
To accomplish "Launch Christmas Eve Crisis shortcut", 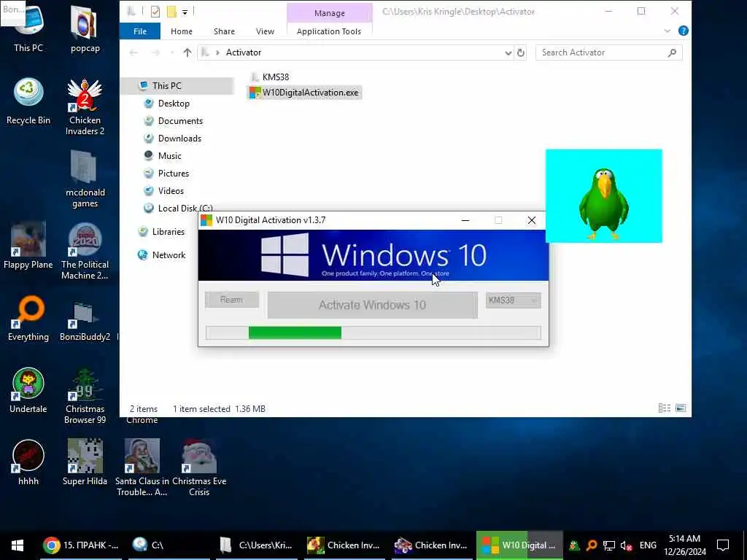I will pyautogui.click(x=199, y=467).
